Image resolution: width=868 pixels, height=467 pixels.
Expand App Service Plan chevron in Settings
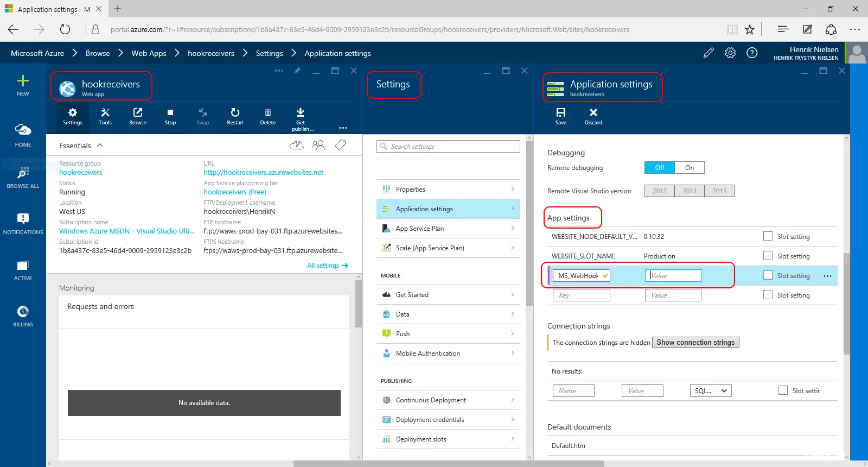pyautogui.click(x=513, y=228)
